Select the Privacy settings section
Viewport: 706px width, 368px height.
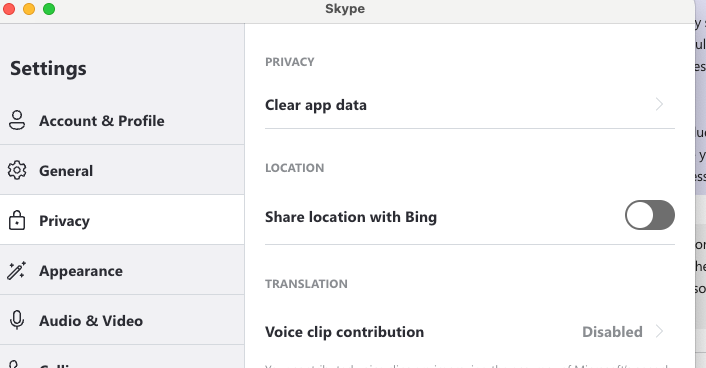(122, 220)
